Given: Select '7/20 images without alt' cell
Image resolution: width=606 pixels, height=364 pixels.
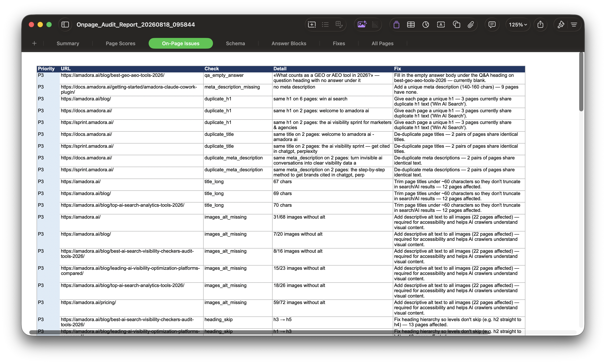Looking at the screenshot, I should coord(332,240).
